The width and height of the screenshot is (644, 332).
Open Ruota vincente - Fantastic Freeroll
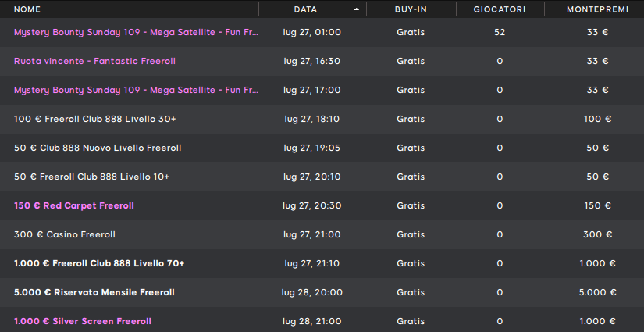click(94, 61)
